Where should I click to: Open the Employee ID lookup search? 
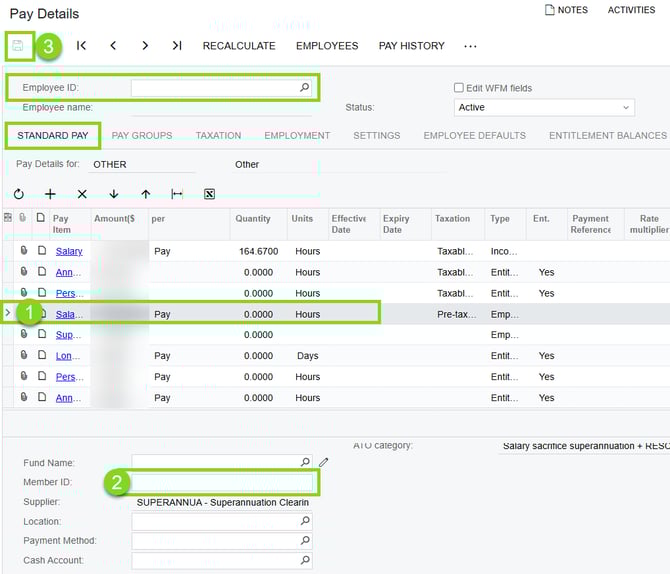[305, 88]
